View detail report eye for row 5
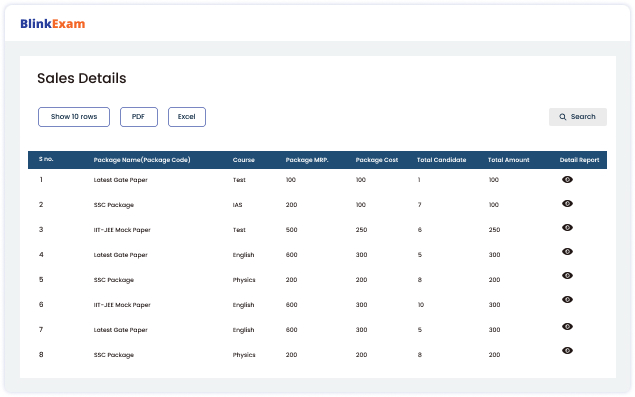The image size is (635, 397). (567, 275)
